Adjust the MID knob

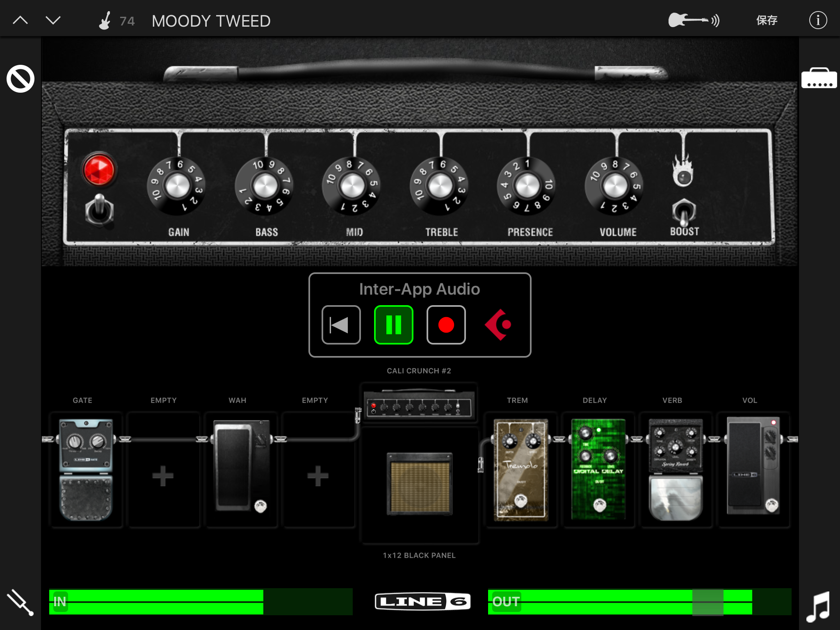pyautogui.click(x=352, y=186)
